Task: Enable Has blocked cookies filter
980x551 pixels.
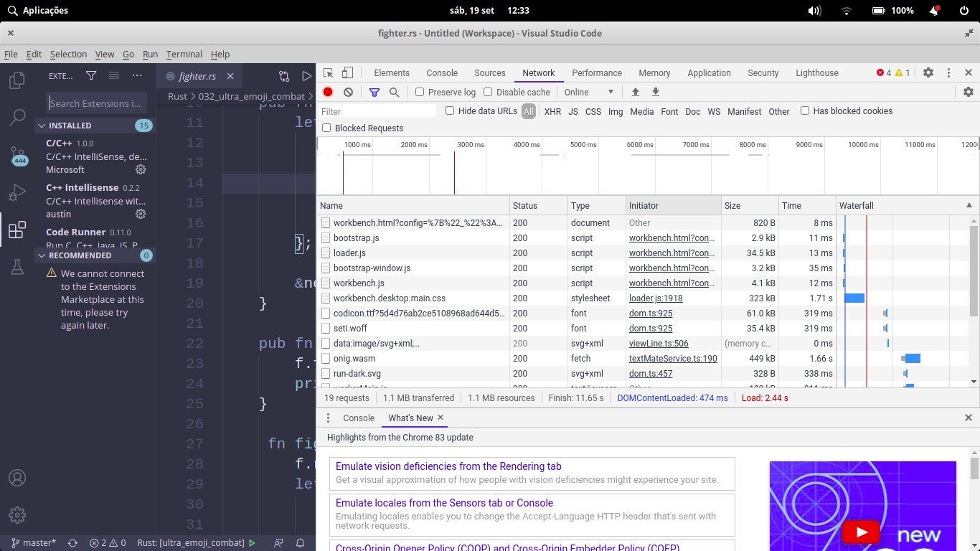Action: pos(805,110)
